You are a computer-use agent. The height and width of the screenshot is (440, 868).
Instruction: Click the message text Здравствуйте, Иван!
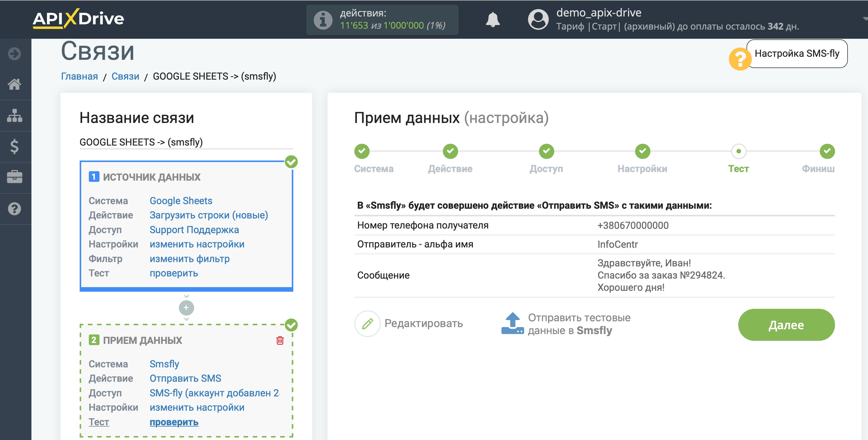[x=644, y=263]
